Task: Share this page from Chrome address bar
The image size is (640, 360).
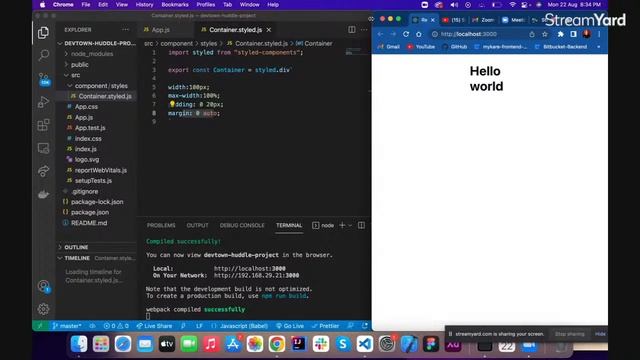Action: [532, 34]
